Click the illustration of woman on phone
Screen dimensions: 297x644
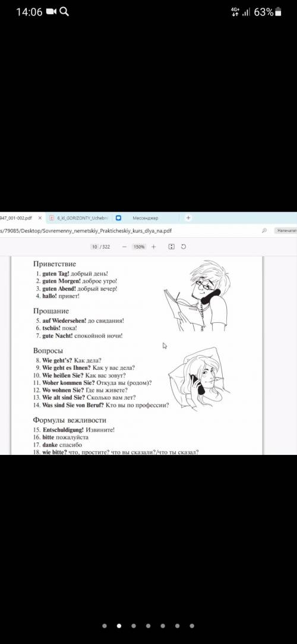(199, 378)
